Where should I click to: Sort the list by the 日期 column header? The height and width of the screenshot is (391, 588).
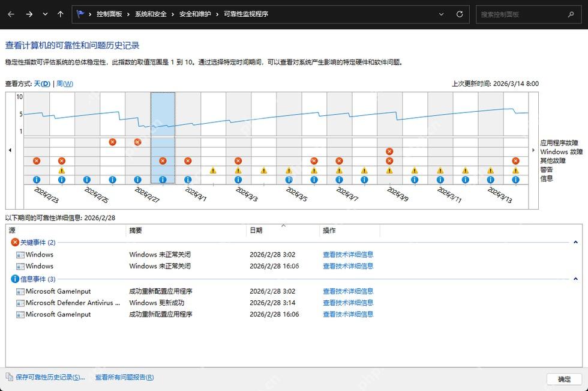(x=283, y=231)
